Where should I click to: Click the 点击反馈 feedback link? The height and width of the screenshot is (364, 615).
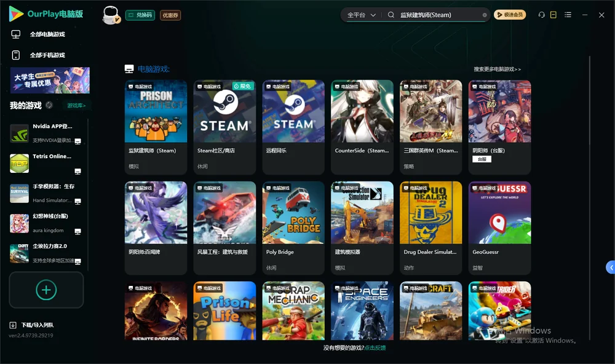pos(375,347)
